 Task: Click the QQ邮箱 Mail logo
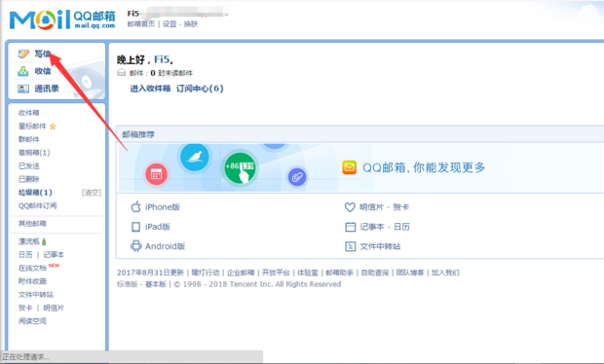point(62,19)
